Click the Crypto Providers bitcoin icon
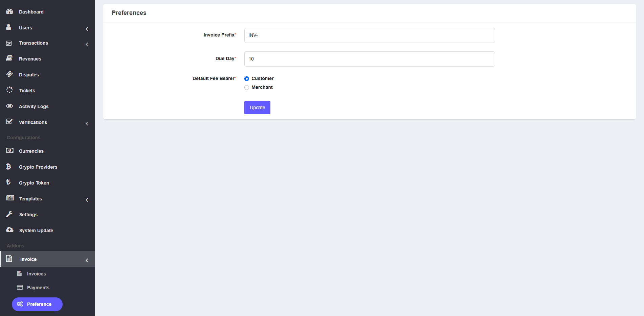The image size is (644, 316). (x=9, y=167)
